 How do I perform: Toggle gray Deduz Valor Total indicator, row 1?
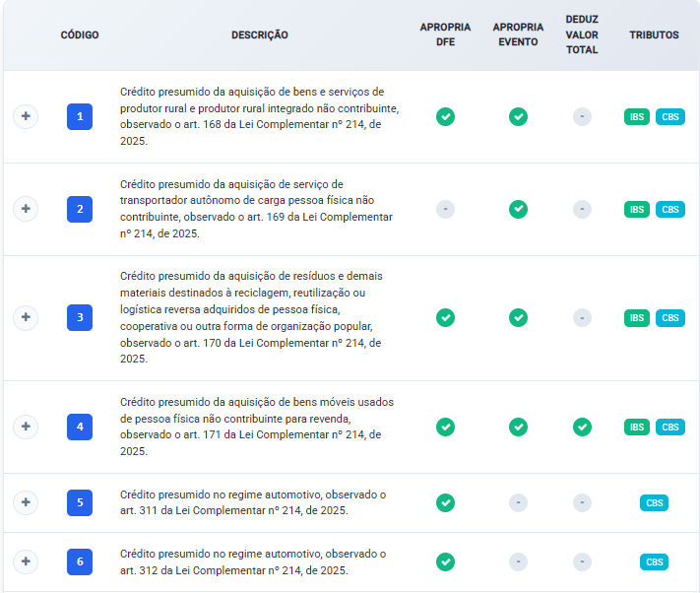click(582, 117)
